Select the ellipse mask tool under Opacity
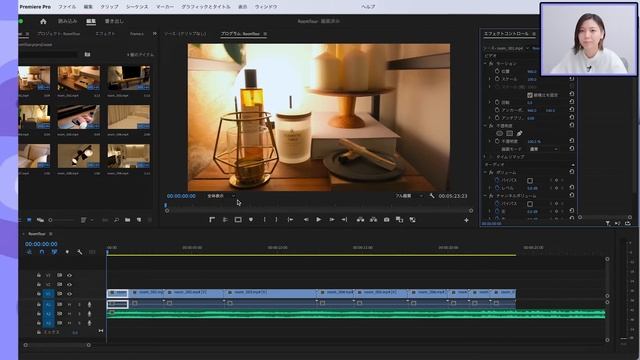640x360 pixels. (x=499, y=133)
